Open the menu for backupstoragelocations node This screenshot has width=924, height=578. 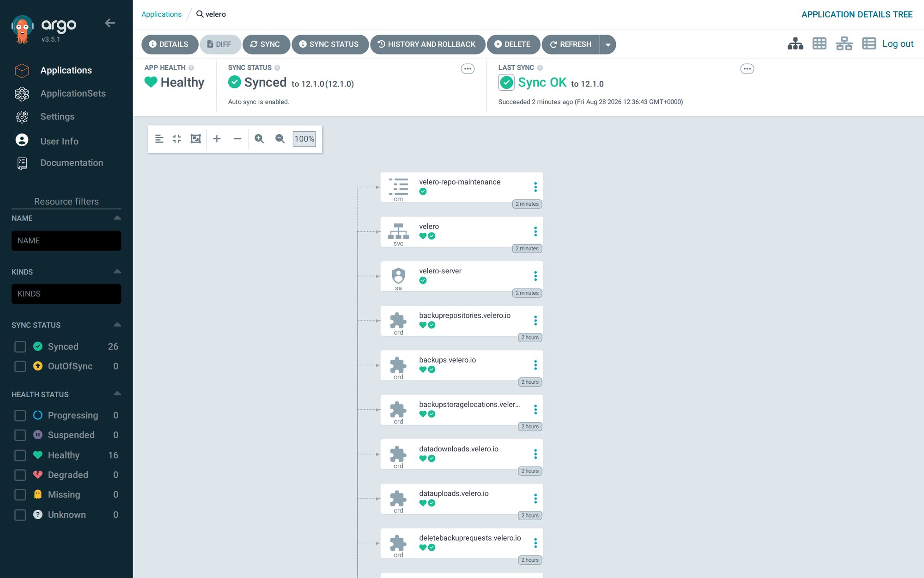(x=535, y=409)
